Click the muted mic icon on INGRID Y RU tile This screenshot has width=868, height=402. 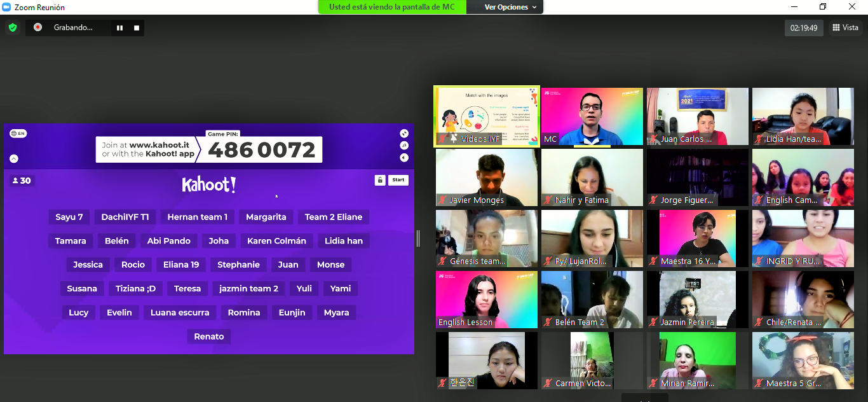[x=759, y=261]
